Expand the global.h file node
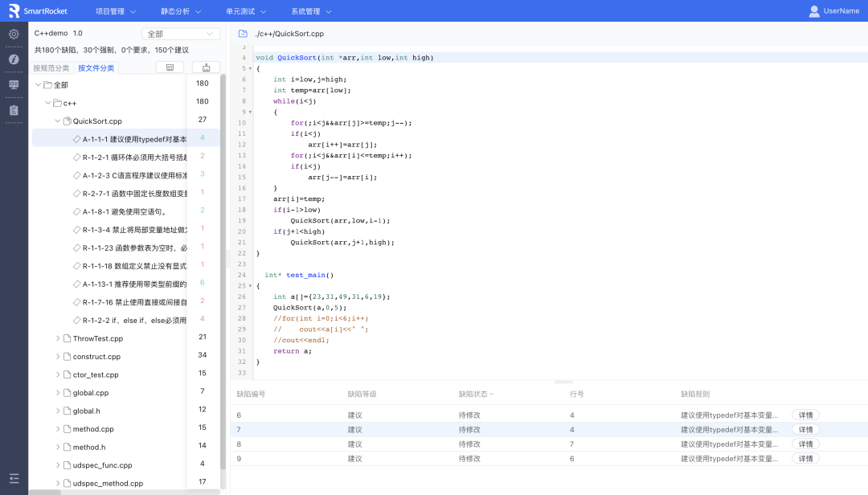The image size is (868, 495). (58, 411)
